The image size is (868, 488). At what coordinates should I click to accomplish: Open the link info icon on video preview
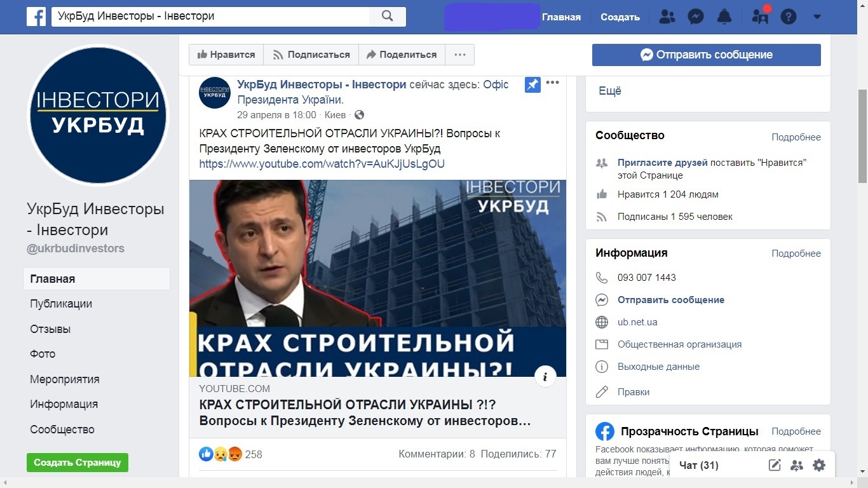(x=545, y=377)
